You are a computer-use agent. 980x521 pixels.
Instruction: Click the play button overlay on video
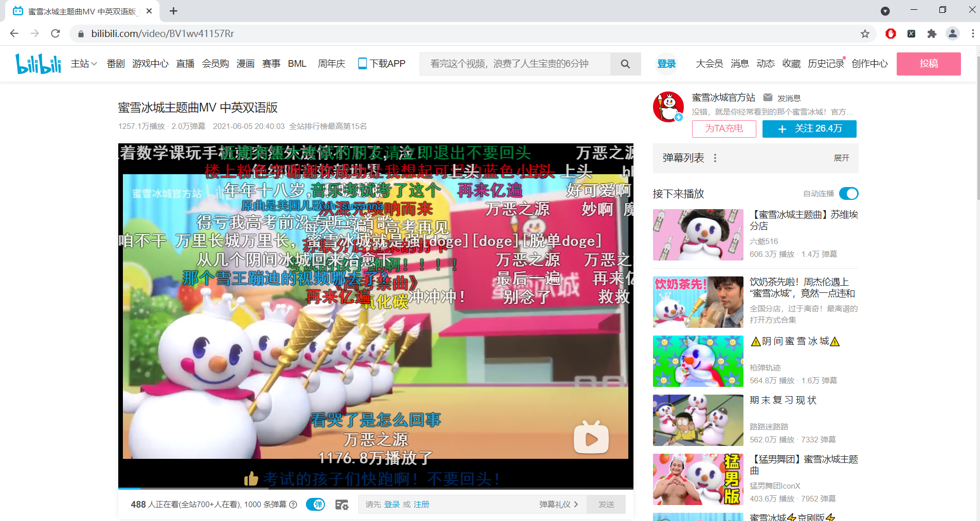591,437
